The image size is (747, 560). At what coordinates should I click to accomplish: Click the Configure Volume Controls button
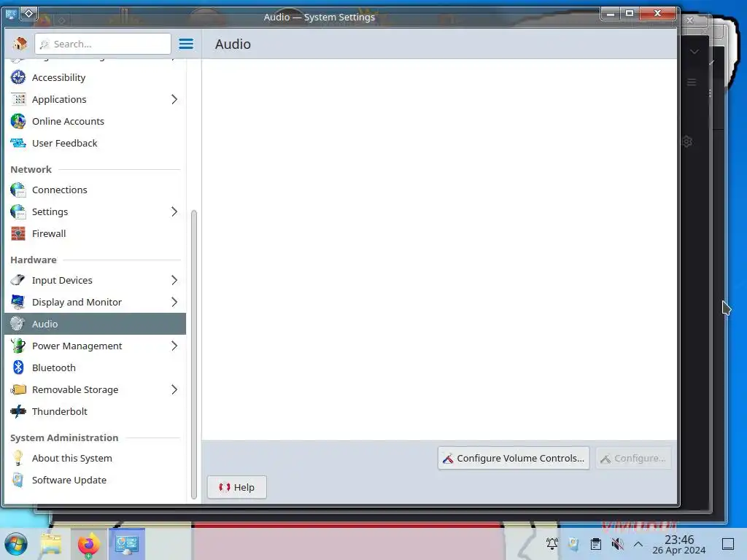[514, 458]
